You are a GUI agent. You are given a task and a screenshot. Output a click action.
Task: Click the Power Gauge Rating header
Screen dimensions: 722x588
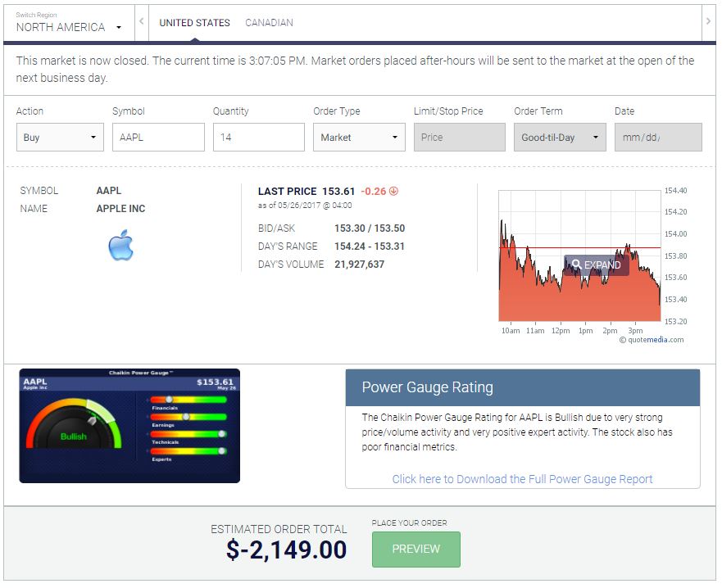tap(523, 387)
